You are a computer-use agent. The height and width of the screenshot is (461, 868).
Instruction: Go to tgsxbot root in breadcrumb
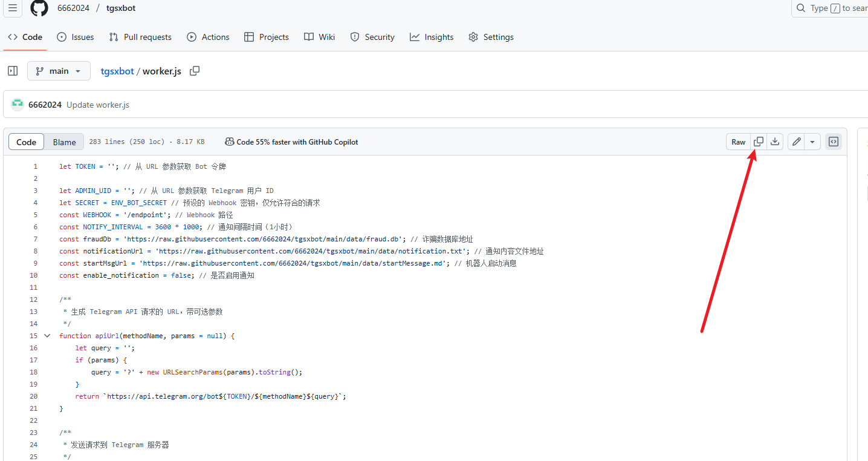(x=117, y=71)
